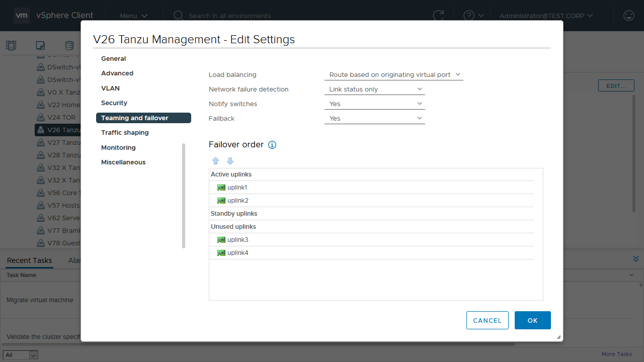The width and height of the screenshot is (644, 362).
Task: Expand task table column chevron
Action: click(631, 276)
